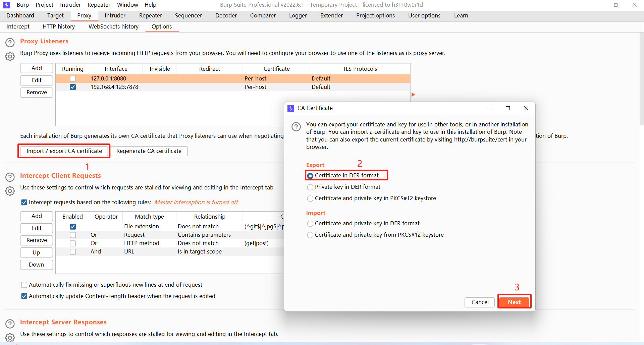Switch to the Dashboard tab
The width and height of the screenshot is (644, 345).
(20, 15)
